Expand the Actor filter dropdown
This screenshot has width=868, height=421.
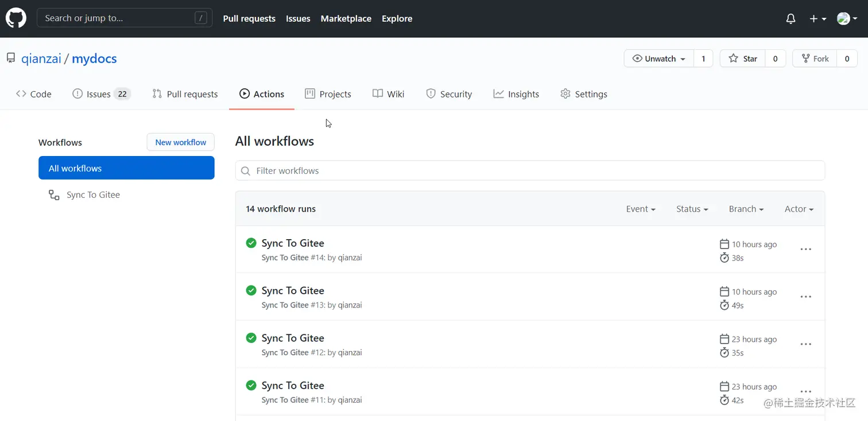(x=799, y=209)
